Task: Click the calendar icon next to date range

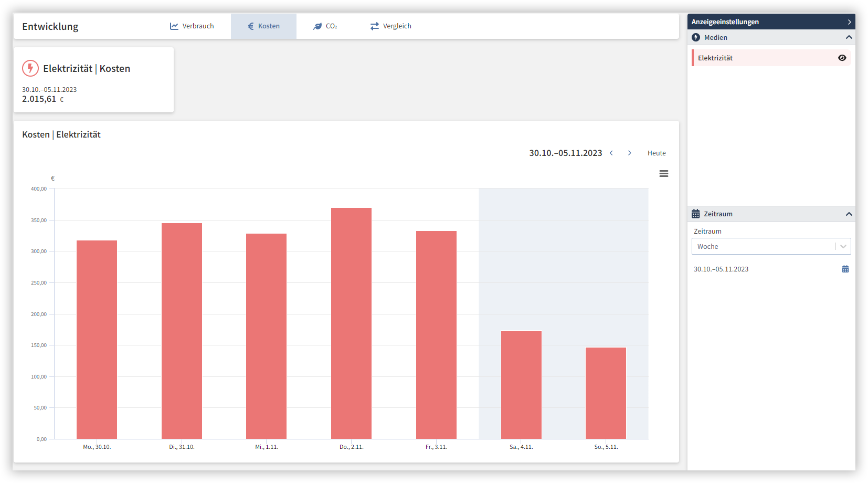Action: tap(845, 269)
